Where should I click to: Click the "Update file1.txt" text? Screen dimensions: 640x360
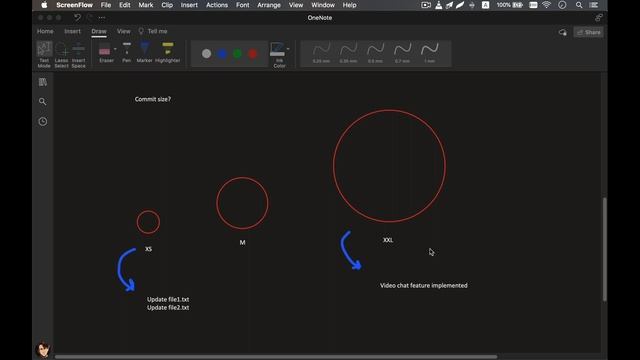pyautogui.click(x=168, y=299)
